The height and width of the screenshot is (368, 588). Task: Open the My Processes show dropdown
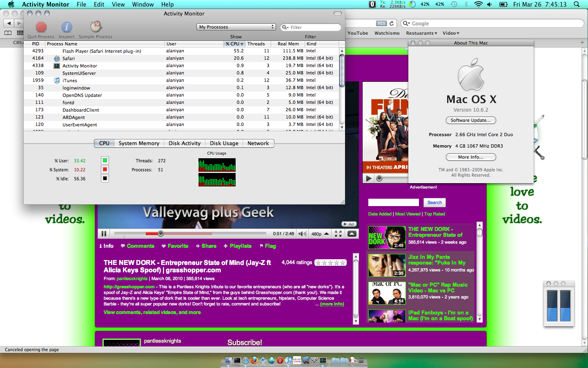(x=236, y=27)
